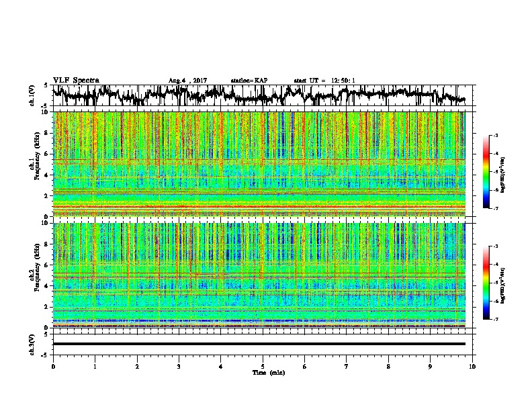Click the 'VLF Spectra' plot title

click(x=76, y=81)
